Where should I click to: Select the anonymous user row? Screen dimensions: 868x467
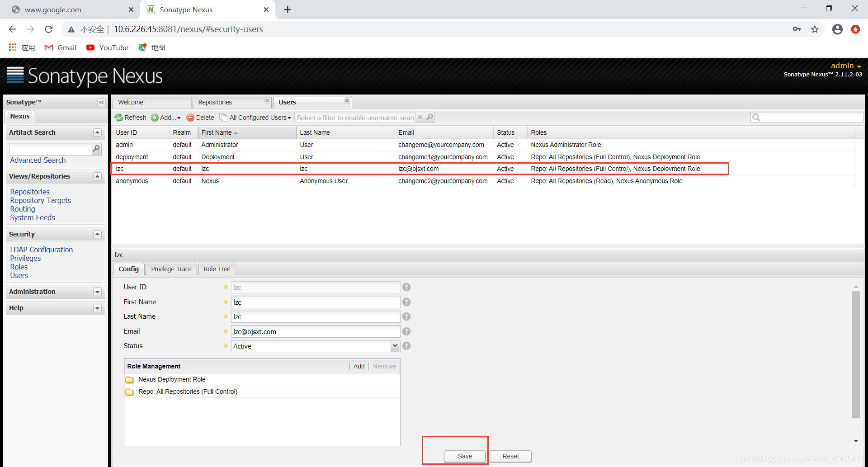[483, 181]
